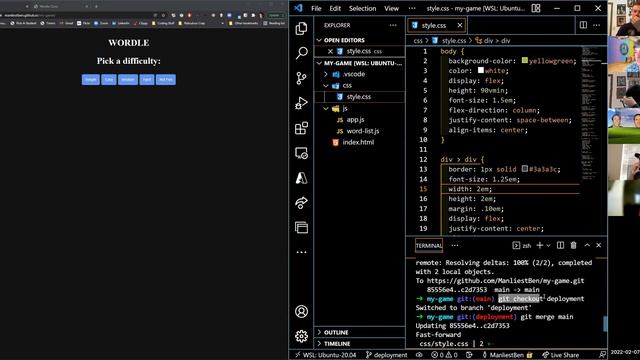Viewport: 640px width, 360px height.
Task: Open Customize Layout icon in title bar
Action: click(536, 8)
